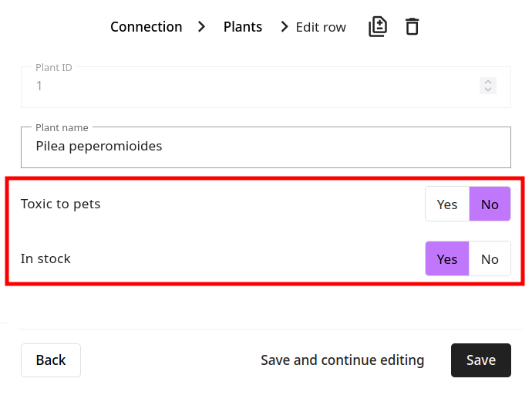Screen dimensions: 532x402
Task: Click the Back button
Action: (x=51, y=360)
